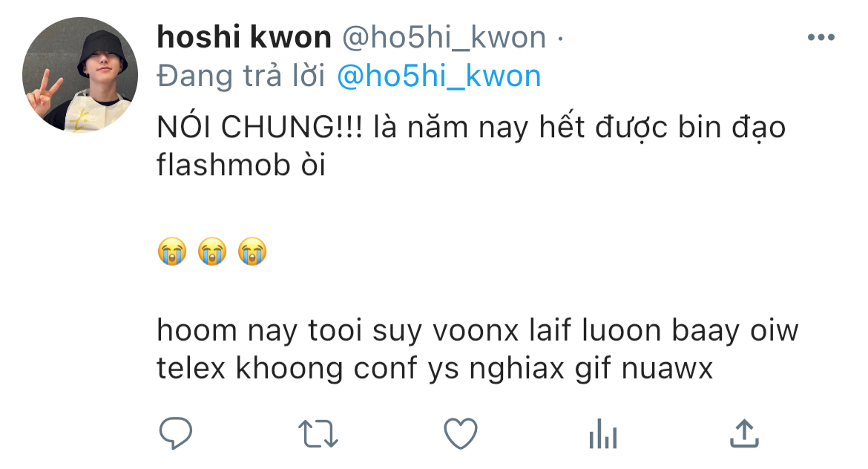Click the line starting 'telex khoong'
868x469 pixels.
(x=435, y=369)
